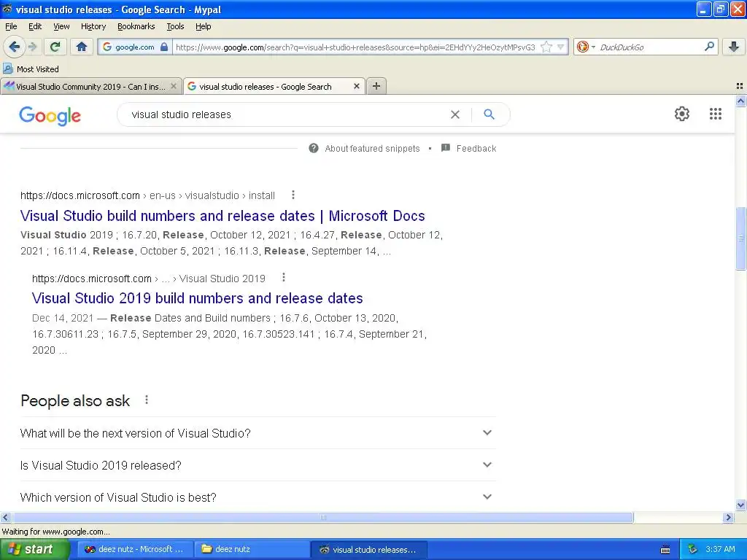747x560 pixels.
Task: Open the File menu
Action: point(11,26)
